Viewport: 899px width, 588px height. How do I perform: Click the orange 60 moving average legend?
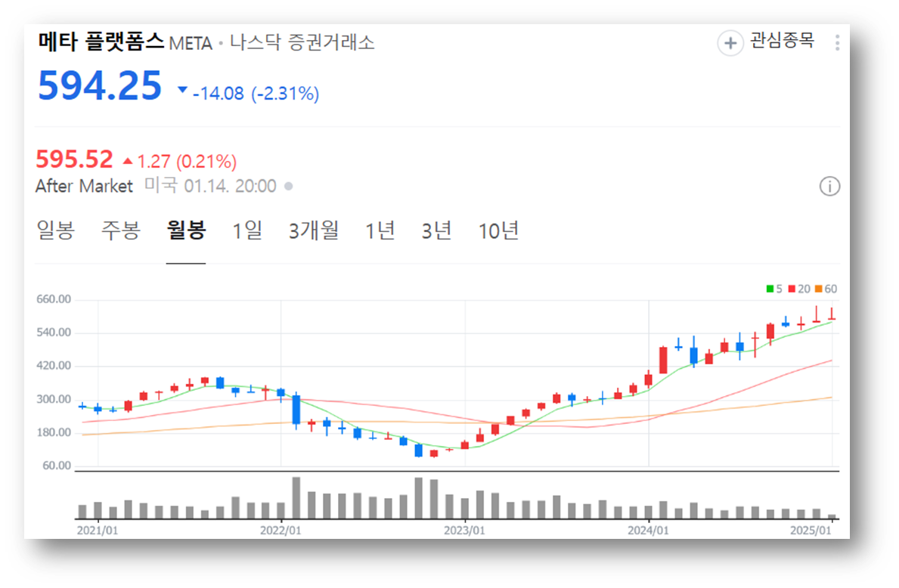pos(826,289)
